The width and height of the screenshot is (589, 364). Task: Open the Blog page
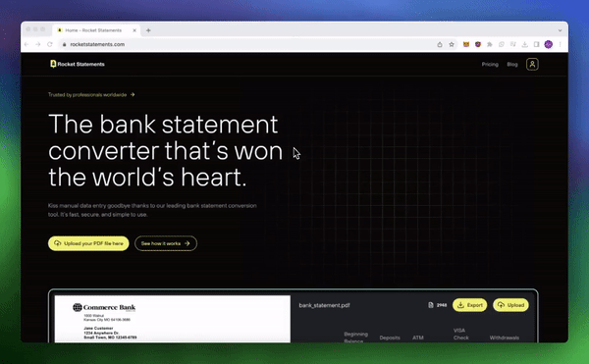512,64
